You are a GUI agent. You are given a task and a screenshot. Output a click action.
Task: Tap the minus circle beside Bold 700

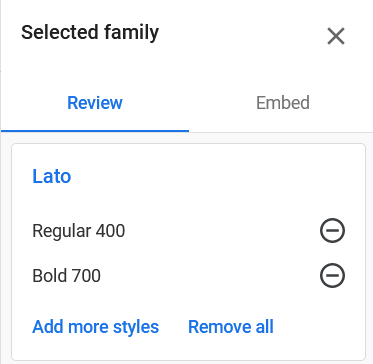tap(332, 275)
